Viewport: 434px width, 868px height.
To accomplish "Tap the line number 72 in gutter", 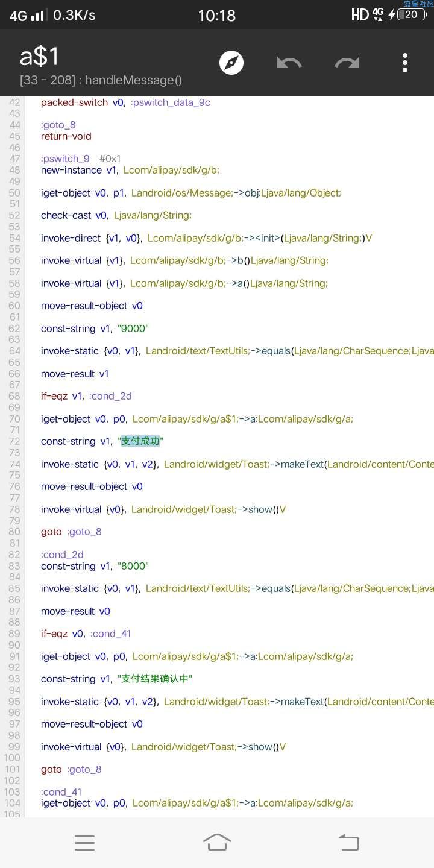I will tap(14, 441).
